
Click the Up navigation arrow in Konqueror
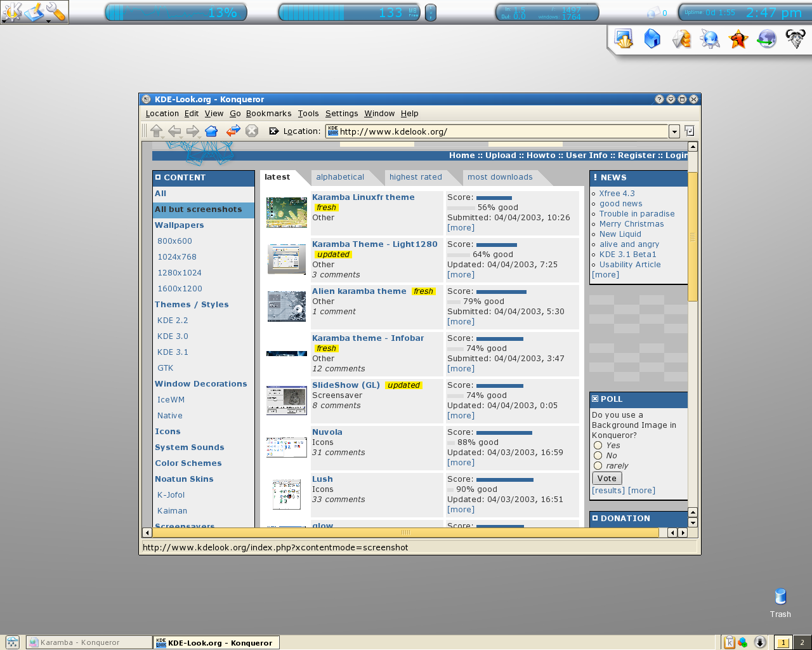(156, 131)
